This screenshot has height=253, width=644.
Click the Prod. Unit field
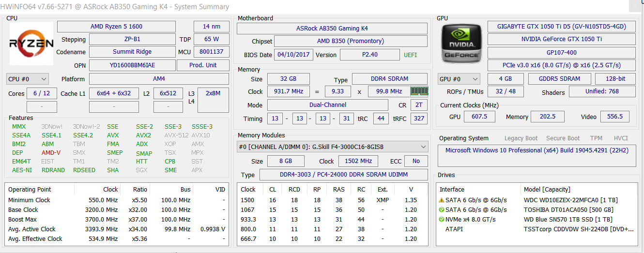203,65
